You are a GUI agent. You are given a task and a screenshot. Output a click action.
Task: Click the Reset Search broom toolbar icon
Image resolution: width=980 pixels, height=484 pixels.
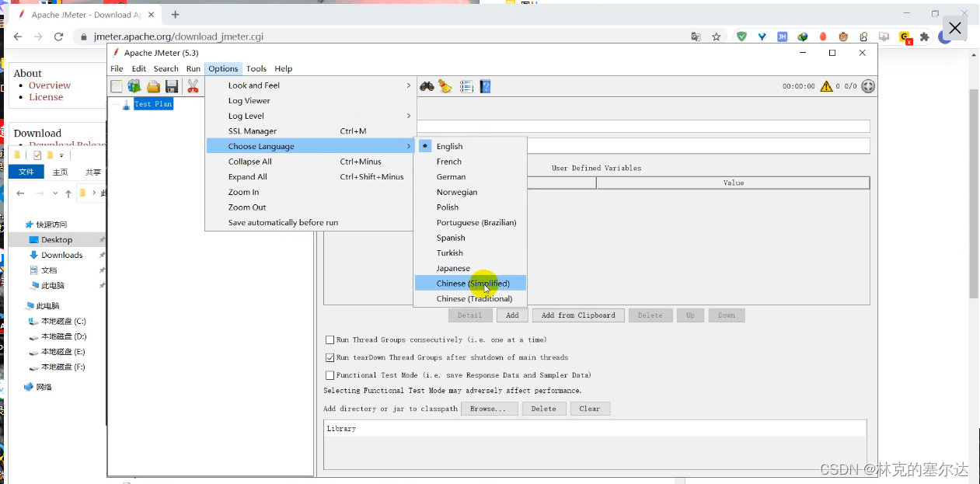[x=445, y=86]
